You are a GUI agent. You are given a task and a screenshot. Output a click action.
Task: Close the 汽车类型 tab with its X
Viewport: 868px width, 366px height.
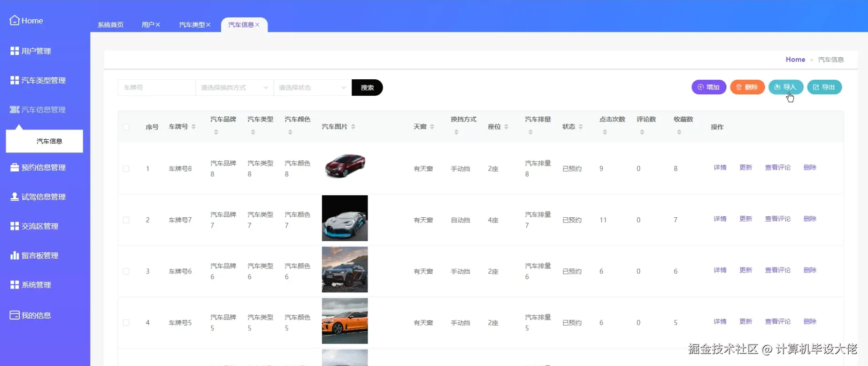(x=208, y=24)
